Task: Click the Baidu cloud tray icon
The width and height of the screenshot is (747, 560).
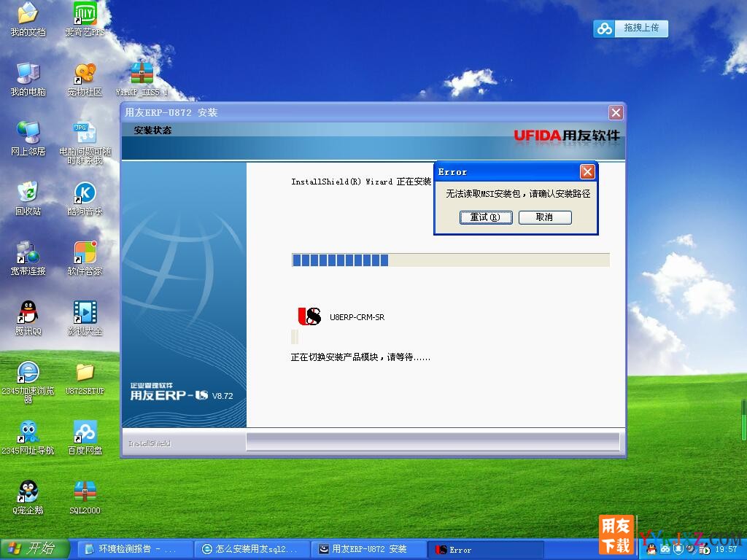Action: (665, 549)
